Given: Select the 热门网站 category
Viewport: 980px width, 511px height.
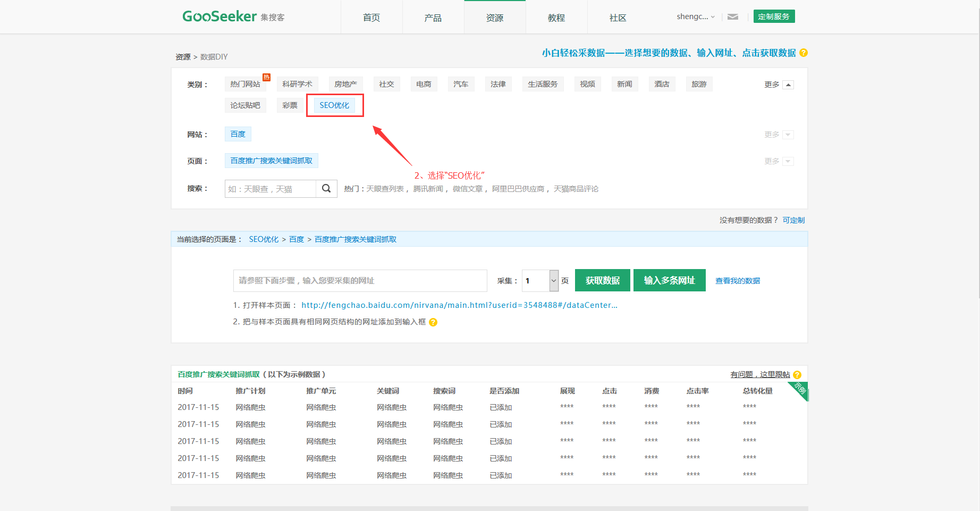Looking at the screenshot, I should tap(246, 84).
